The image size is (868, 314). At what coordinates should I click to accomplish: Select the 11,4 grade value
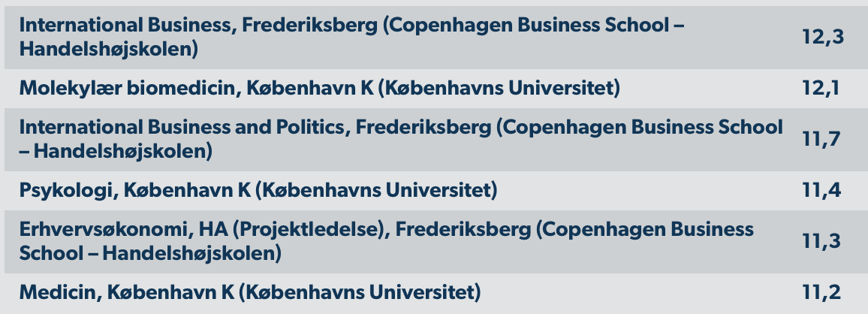click(821, 190)
